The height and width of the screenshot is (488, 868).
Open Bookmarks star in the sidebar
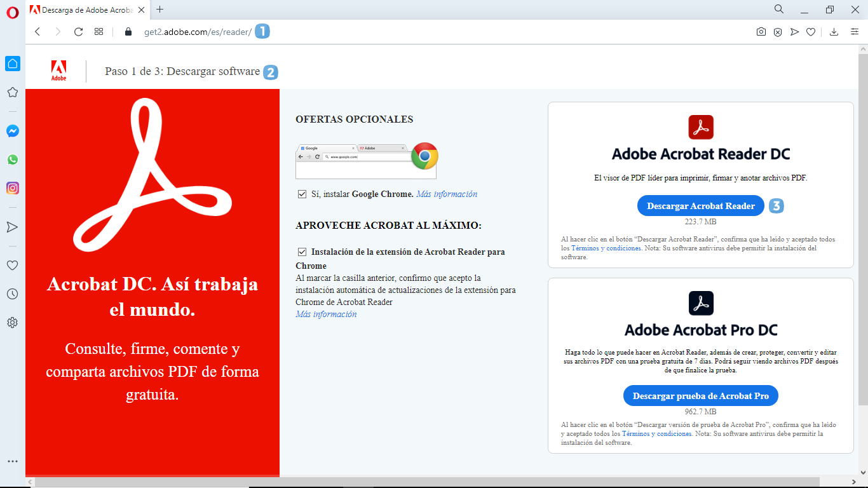click(12, 92)
